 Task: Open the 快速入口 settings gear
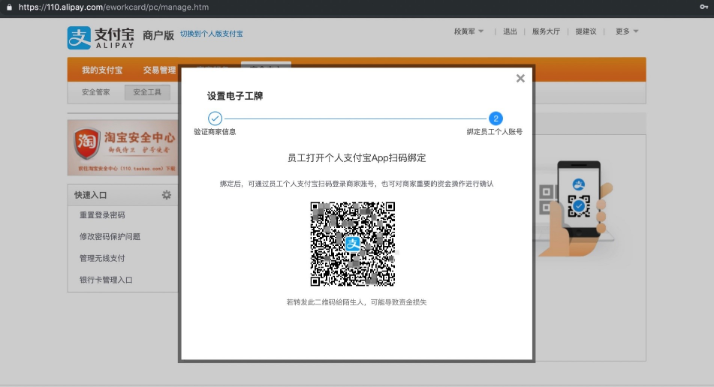167,195
